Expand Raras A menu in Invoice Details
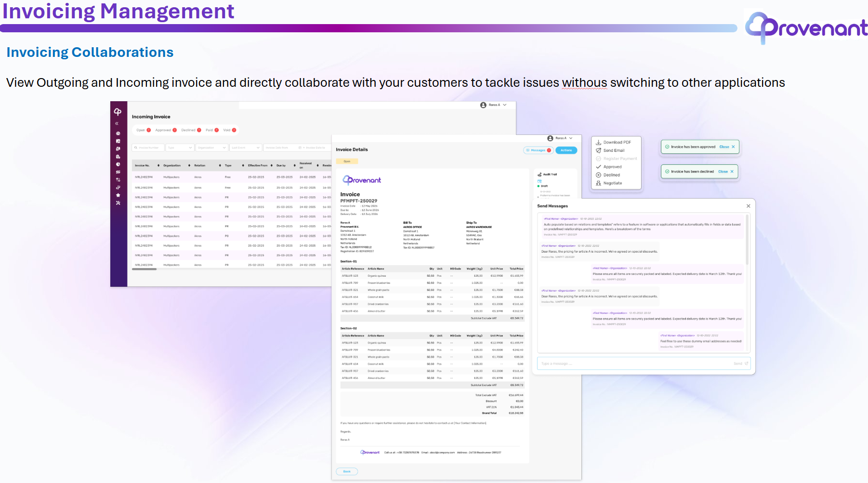This screenshot has height=483, width=868. pyautogui.click(x=571, y=138)
